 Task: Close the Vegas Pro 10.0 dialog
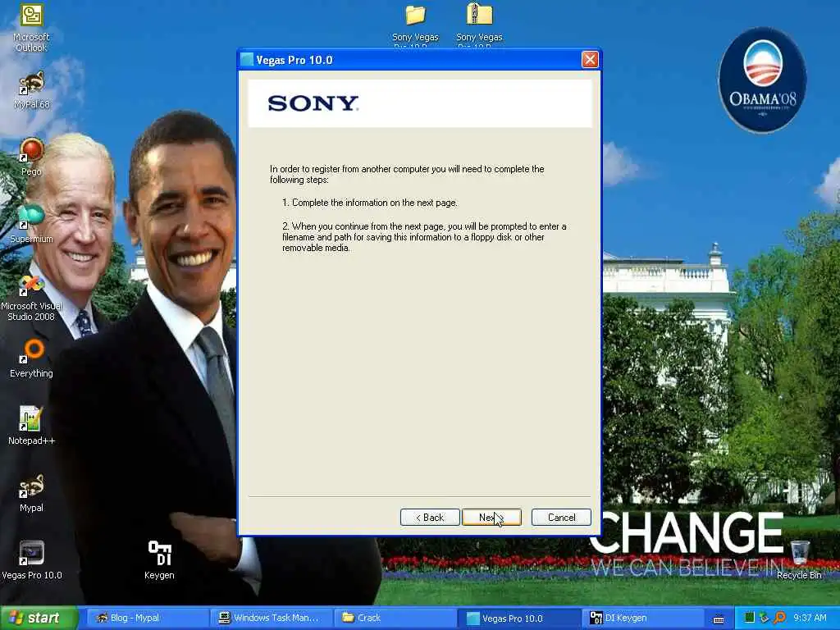(x=590, y=59)
